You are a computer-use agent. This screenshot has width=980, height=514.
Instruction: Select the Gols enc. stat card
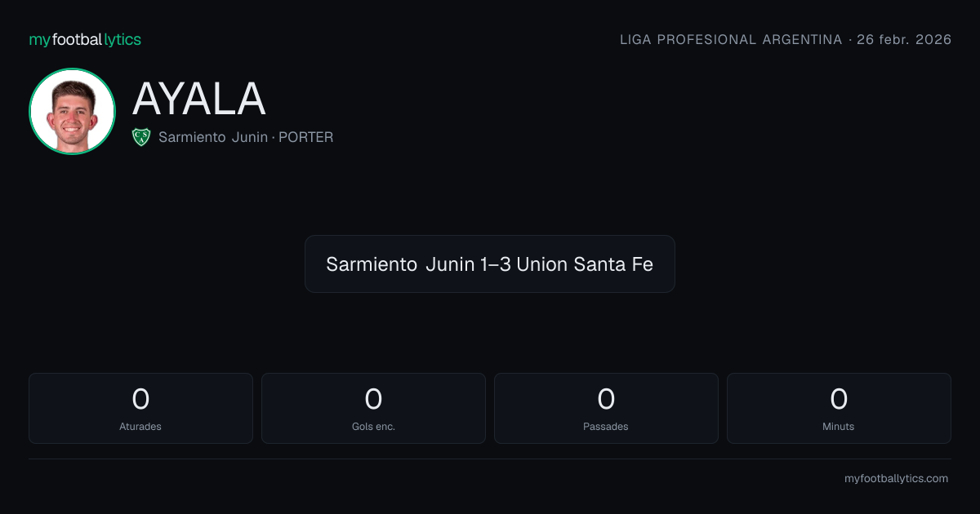coord(373,408)
